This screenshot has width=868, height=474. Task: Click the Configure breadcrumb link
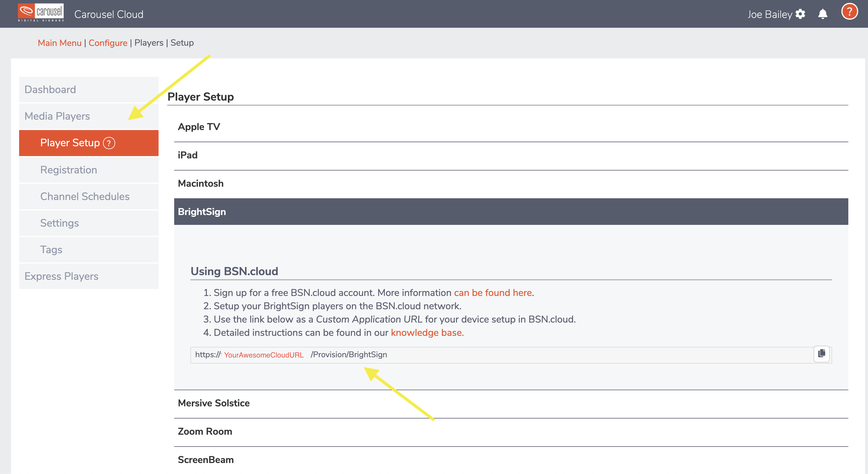[108, 43]
